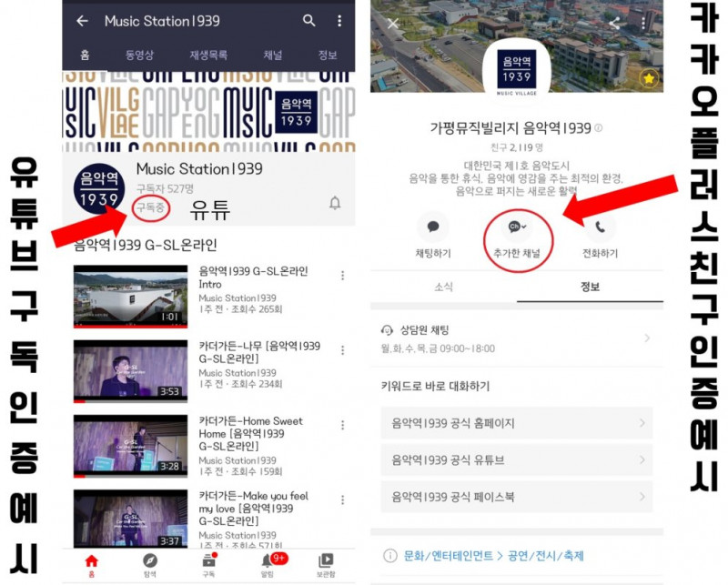The width and height of the screenshot is (728, 585).
Task: Open the 상담원 채팅 row
Action: [517, 338]
